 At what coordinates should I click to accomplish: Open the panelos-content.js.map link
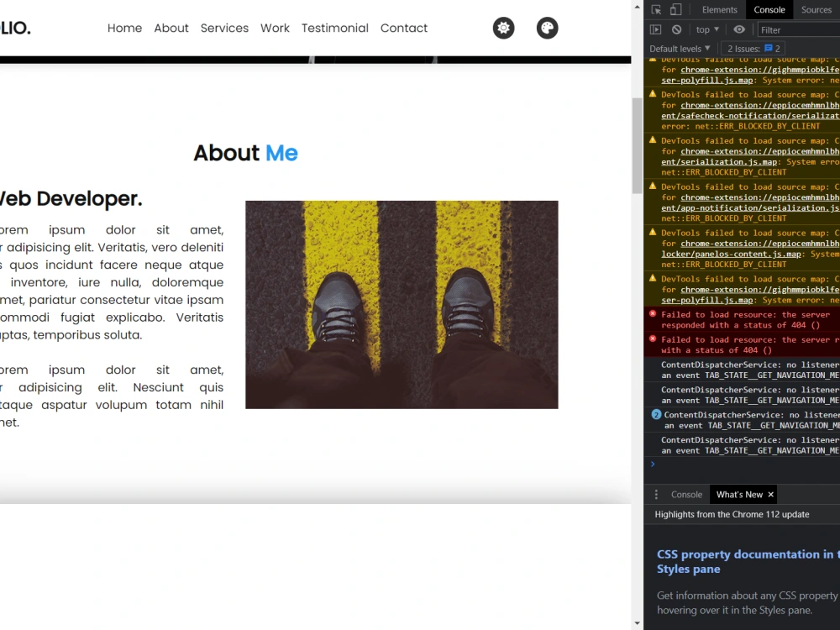732,254
